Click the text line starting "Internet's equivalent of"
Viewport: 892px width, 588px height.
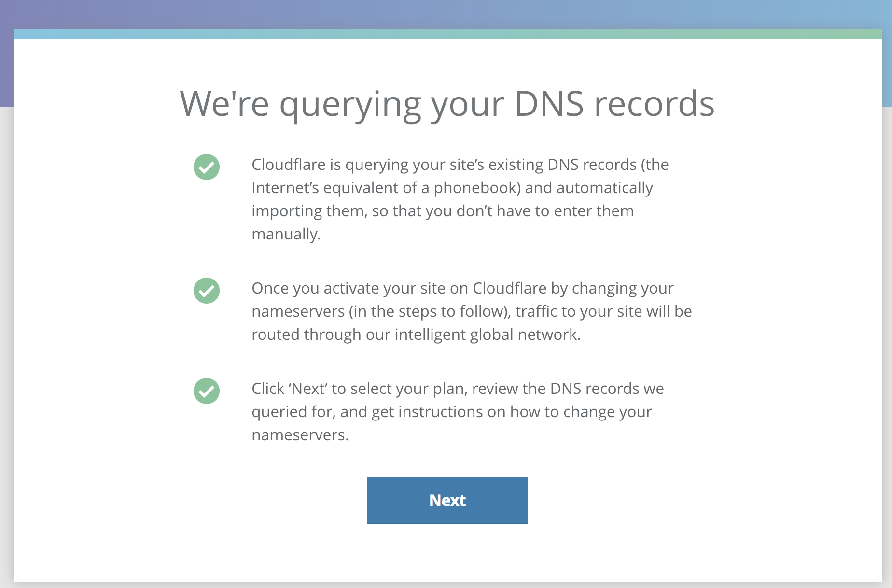[x=452, y=188]
